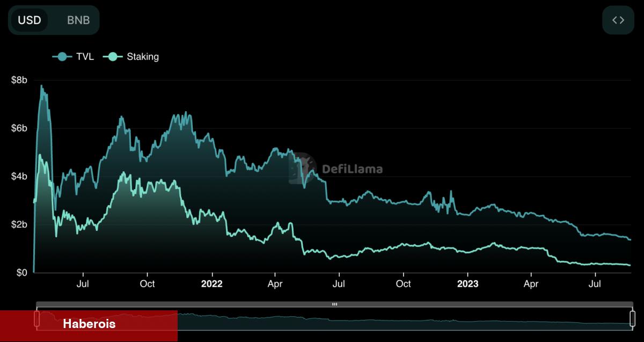Click the $2b y-axis label
The image size is (644, 342).
pos(18,224)
